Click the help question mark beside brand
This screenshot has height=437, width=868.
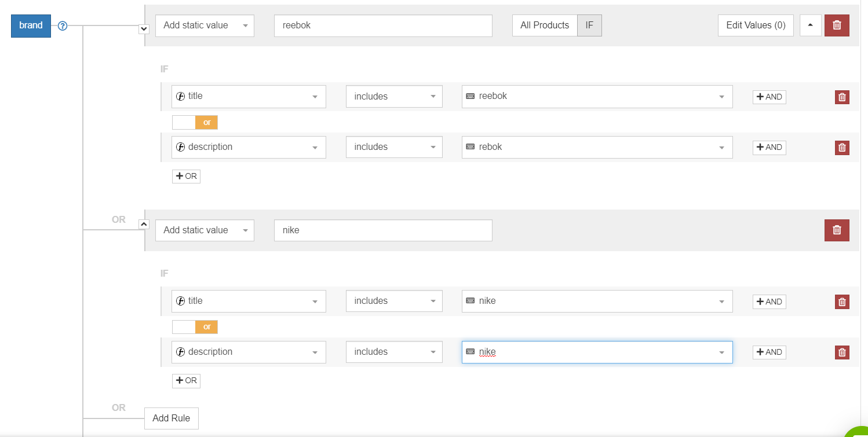tap(63, 25)
